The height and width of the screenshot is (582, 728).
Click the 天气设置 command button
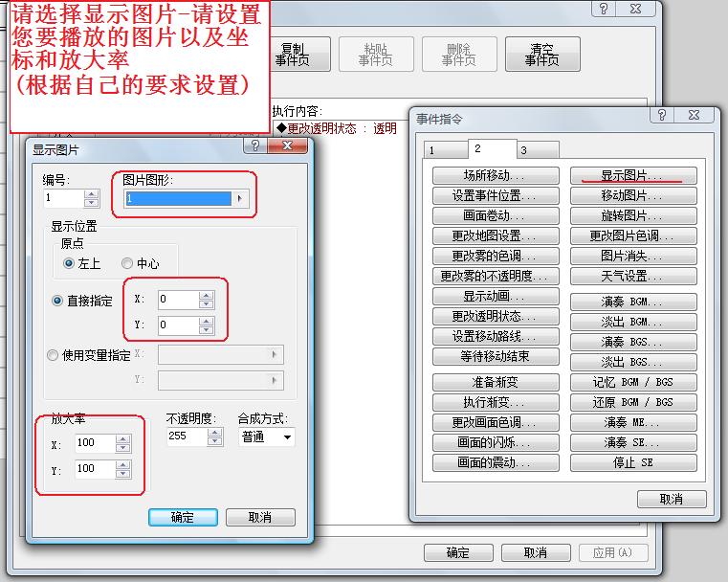(633, 276)
